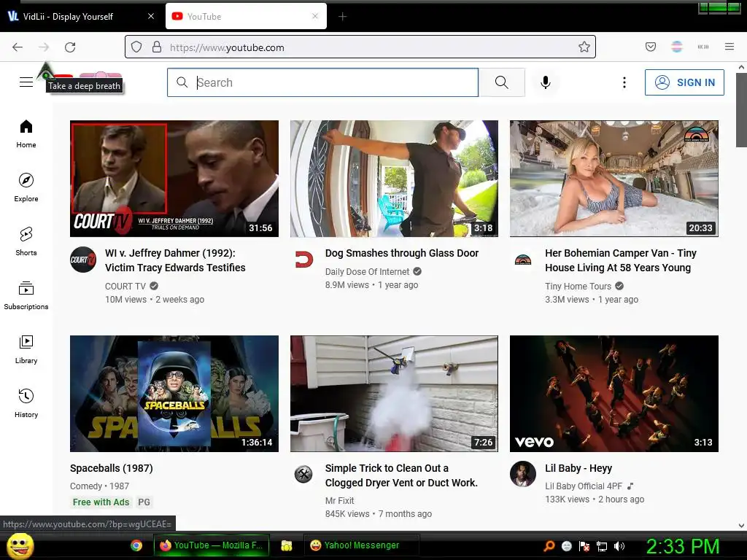The width and height of the screenshot is (747, 560).
Task: Click the Lil Baby channel avatar
Action: 523,474
